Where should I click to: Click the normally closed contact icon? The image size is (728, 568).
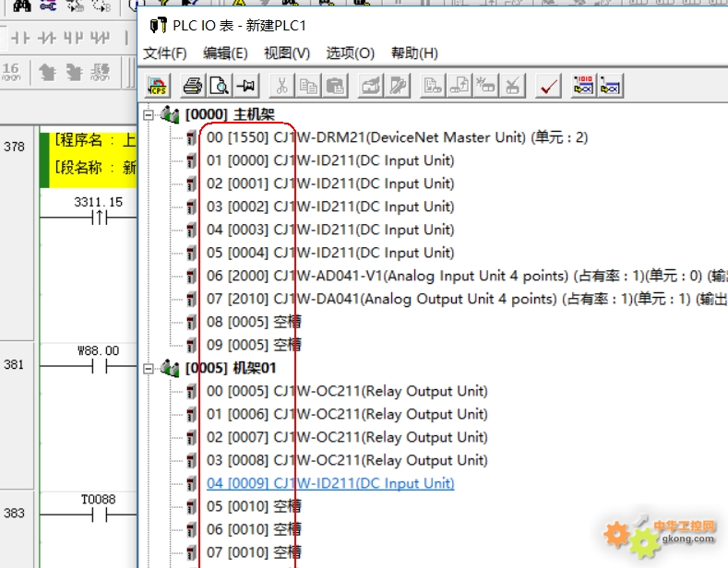pos(46,38)
